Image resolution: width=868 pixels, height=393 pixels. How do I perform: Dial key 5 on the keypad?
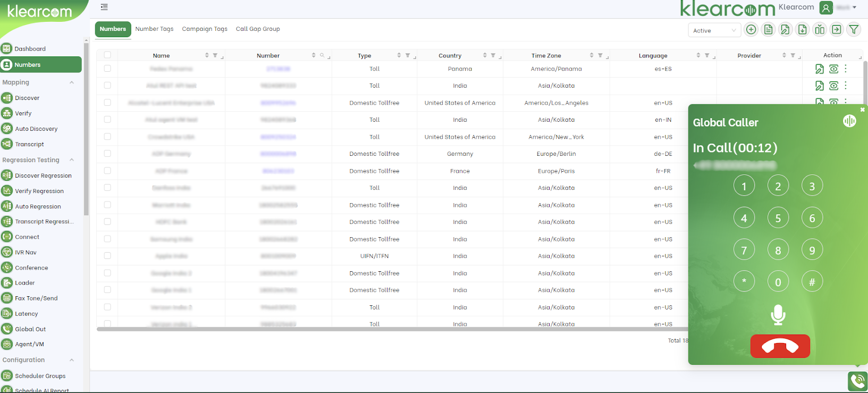click(778, 218)
